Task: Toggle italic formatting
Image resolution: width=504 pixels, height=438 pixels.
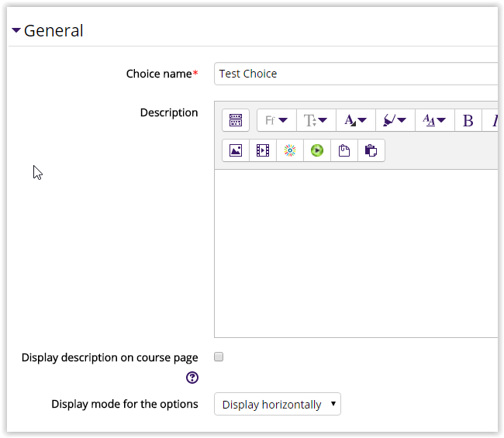Action: click(x=491, y=120)
